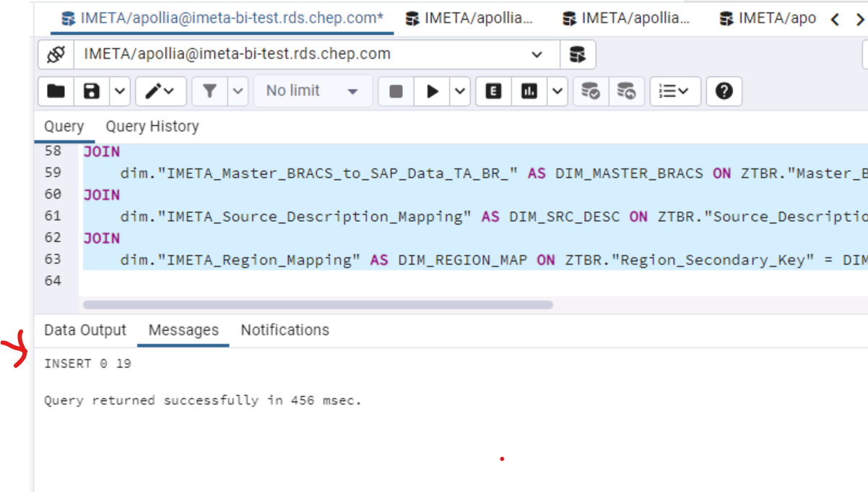
Task: Switch to the truncated IMETA/apo tab
Action: pos(767,18)
